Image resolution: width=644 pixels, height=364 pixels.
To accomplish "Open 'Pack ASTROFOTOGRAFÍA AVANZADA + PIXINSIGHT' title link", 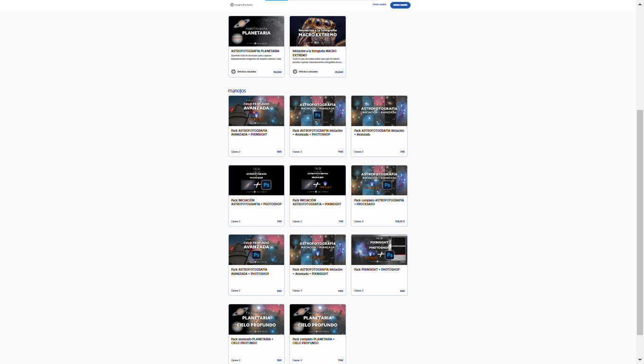I will pos(249,132).
